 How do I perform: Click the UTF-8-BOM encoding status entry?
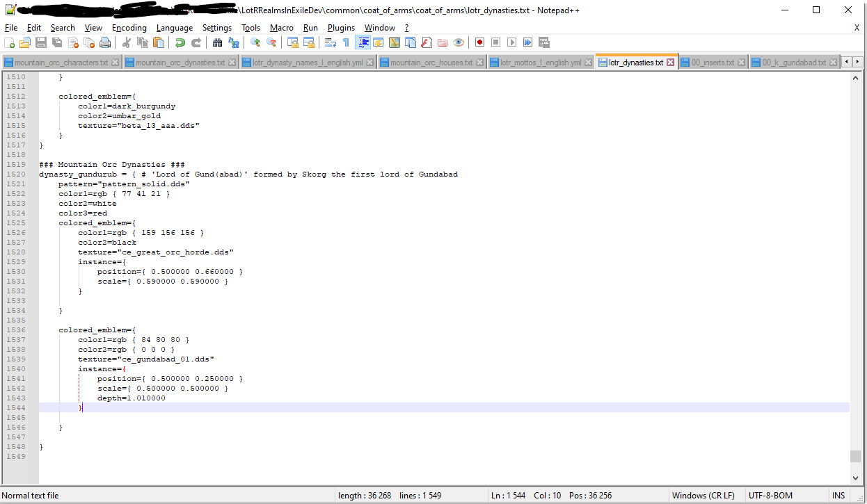pyautogui.click(x=770, y=496)
